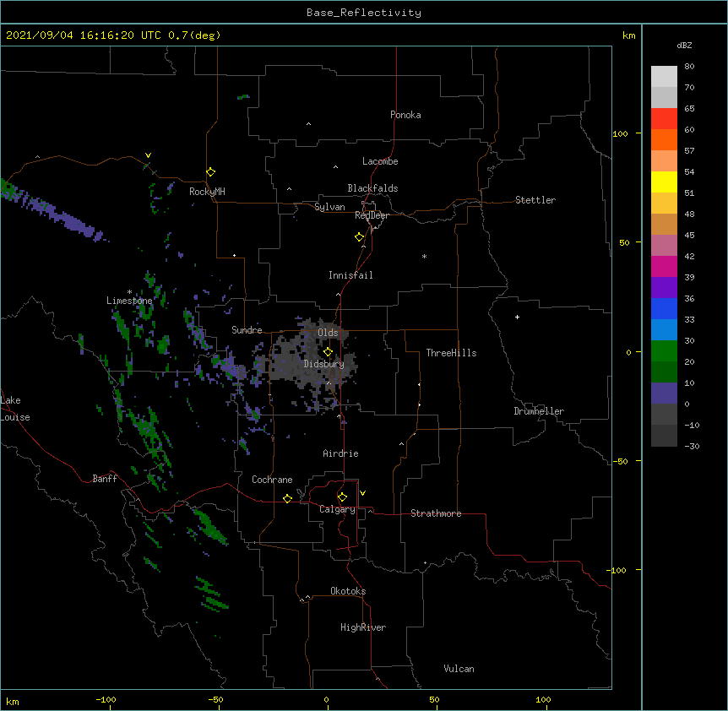Click the light gray 80 dBZ legend swatch
Viewport: 728px width, 711px height.
(664, 77)
